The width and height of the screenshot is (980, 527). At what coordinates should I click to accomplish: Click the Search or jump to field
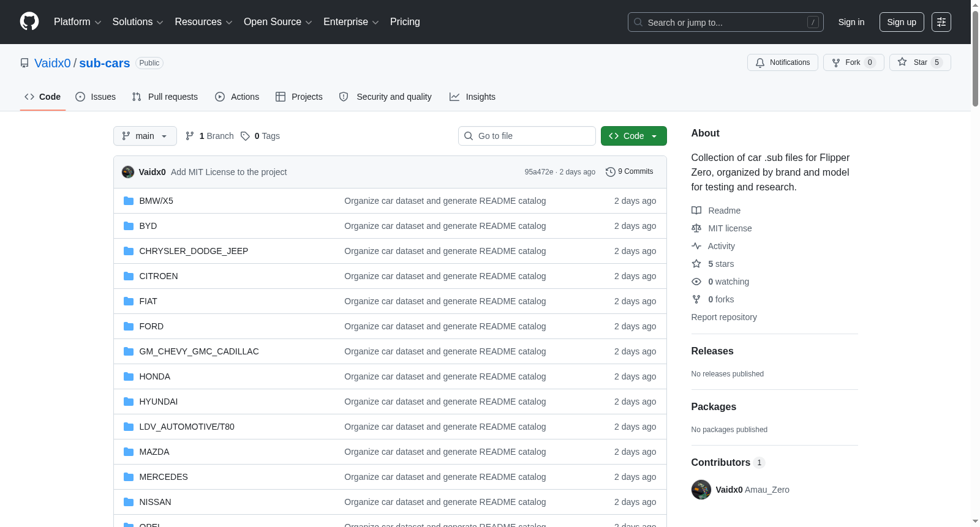(726, 22)
